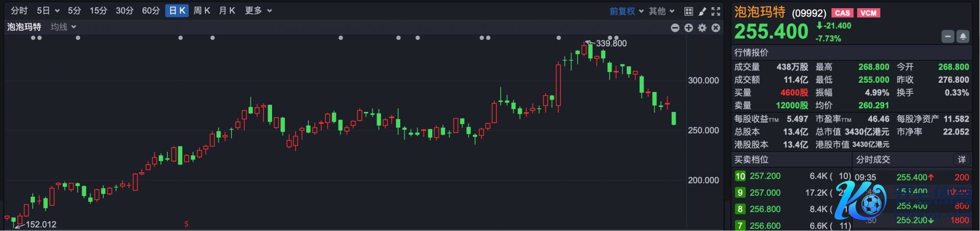Zoom out the K-line chart
980x231 pixels.
click(675, 28)
